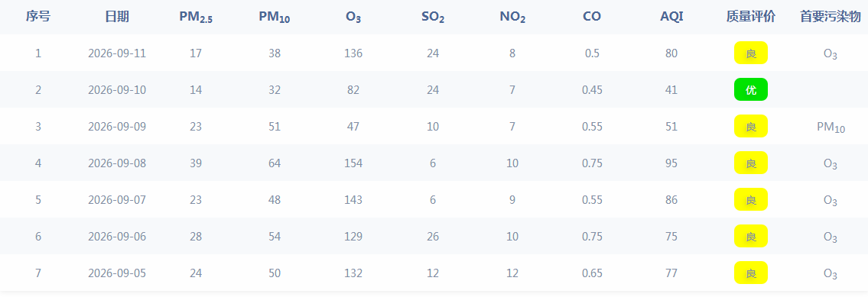The image size is (868, 297).
Task: Click AQI value 95
Action: pos(671,163)
